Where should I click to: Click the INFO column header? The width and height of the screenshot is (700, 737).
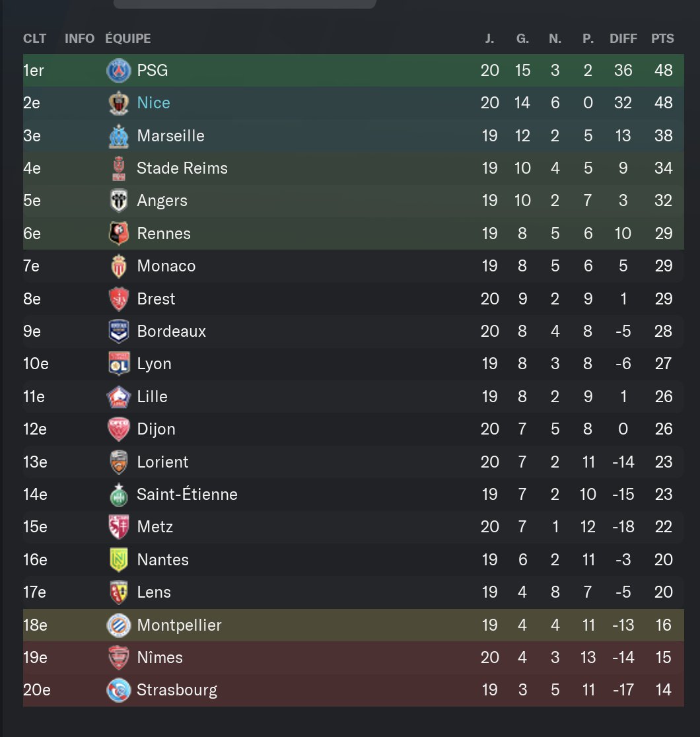79,38
